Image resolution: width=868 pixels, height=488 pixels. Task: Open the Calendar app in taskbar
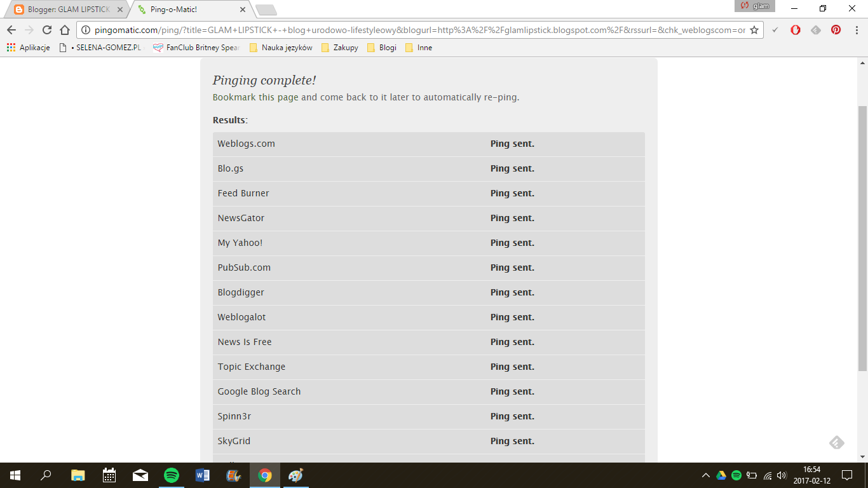pos(109,475)
